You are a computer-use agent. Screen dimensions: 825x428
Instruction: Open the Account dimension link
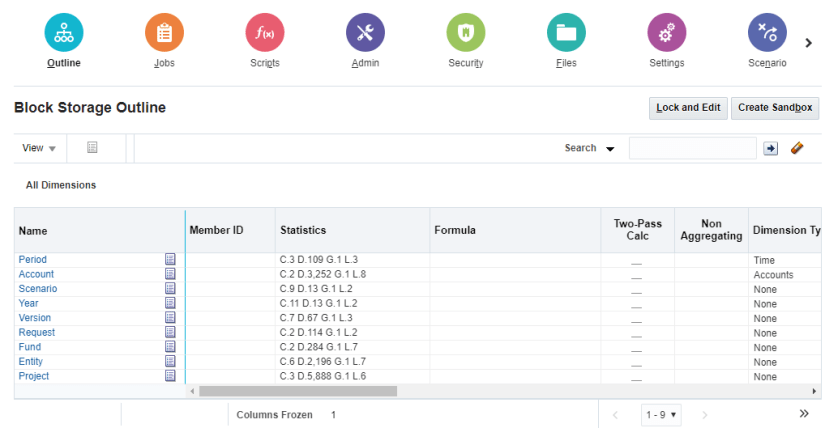coord(37,274)
